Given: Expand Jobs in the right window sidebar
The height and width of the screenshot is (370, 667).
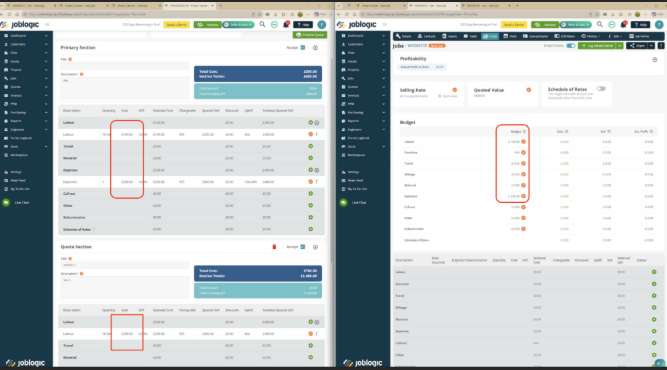Looking at the screenshot, I should [383, 78].
